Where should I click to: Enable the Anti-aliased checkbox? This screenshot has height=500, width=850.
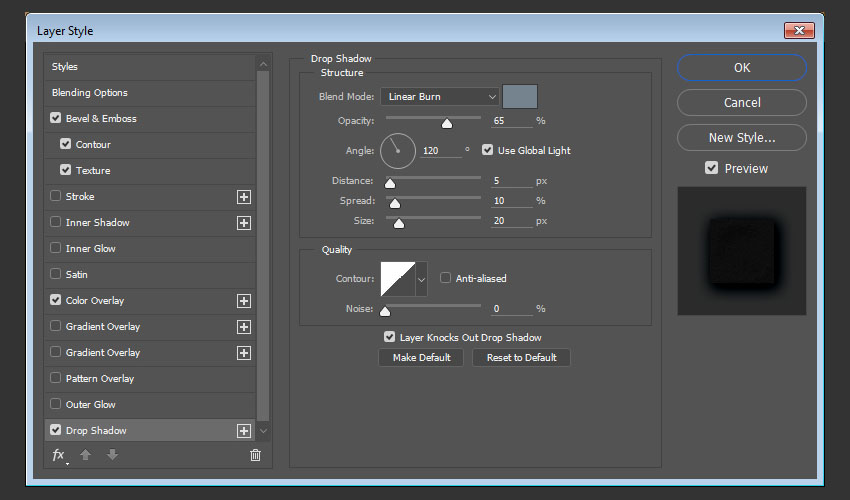click(x=446, y=279)
